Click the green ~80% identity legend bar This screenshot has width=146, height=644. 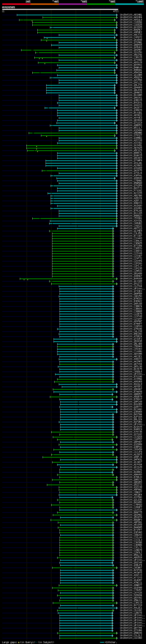(101, 4)
